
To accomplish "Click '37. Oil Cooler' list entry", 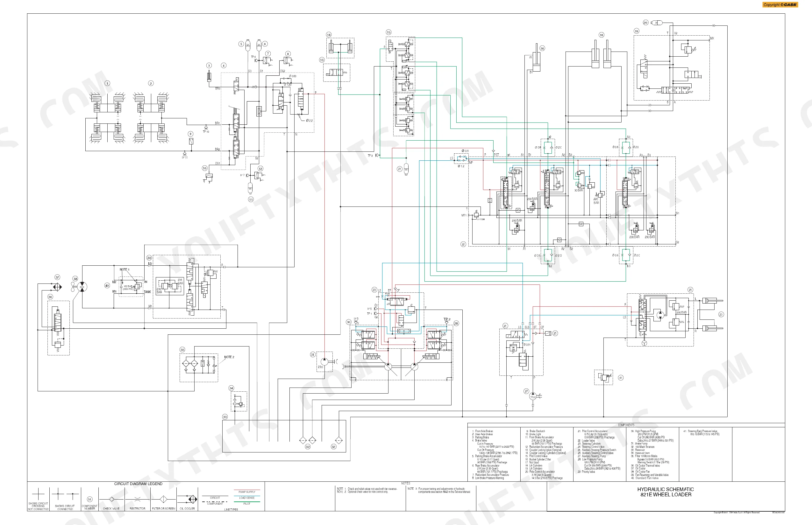I will coord(638,468).
